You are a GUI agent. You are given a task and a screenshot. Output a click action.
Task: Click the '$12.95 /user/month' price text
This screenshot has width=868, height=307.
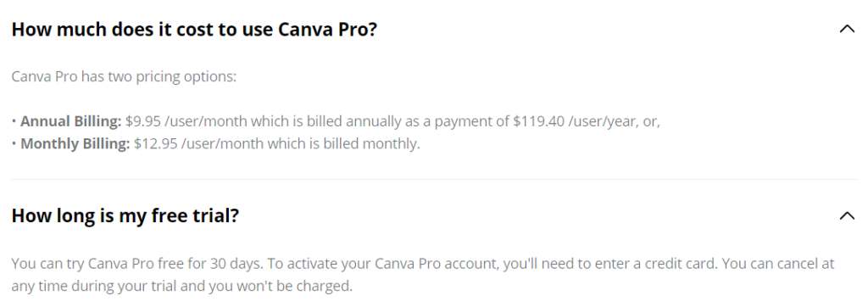tap(198, 144)
